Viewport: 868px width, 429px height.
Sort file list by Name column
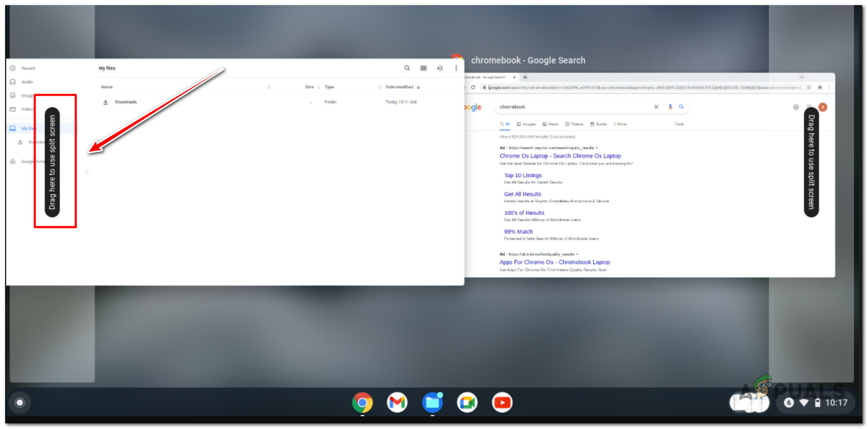tap(107, 87)
